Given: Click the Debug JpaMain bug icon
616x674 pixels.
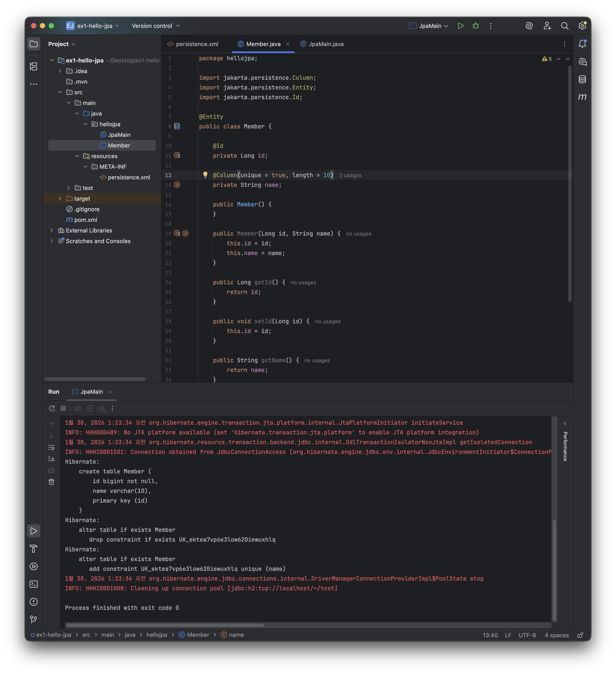Looking at the screenshot, I should (476, 26).
